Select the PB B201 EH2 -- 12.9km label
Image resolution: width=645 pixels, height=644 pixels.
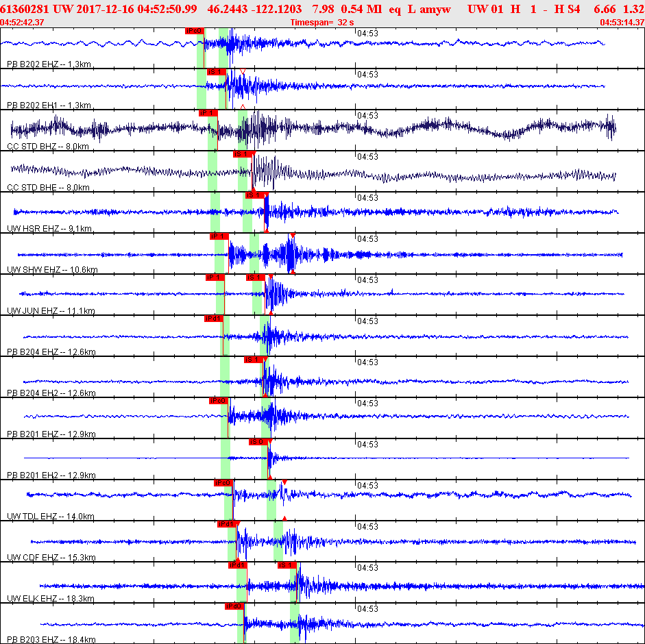coord(51,475)
